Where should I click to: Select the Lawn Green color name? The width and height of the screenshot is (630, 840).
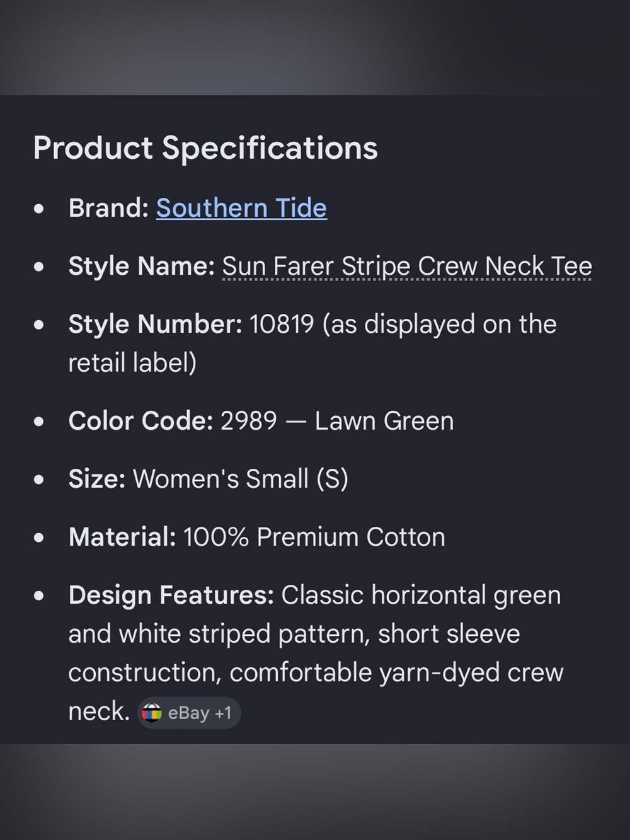[384, 420]
